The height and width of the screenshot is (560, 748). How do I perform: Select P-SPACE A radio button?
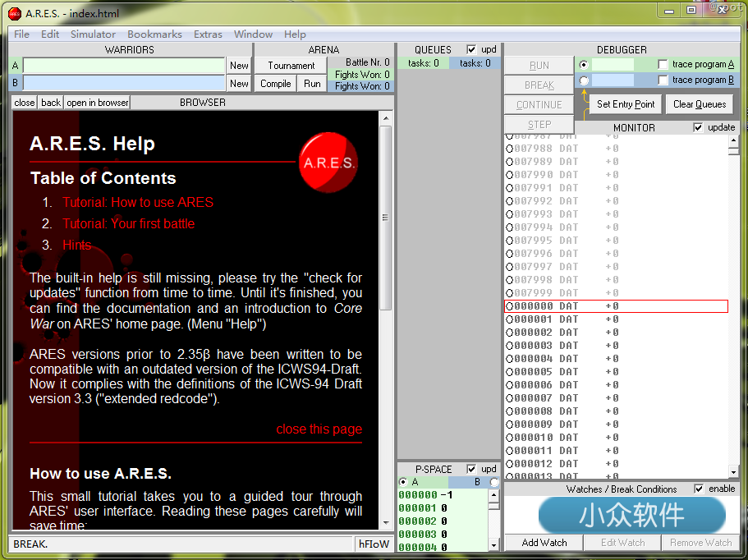coord(403,482)
